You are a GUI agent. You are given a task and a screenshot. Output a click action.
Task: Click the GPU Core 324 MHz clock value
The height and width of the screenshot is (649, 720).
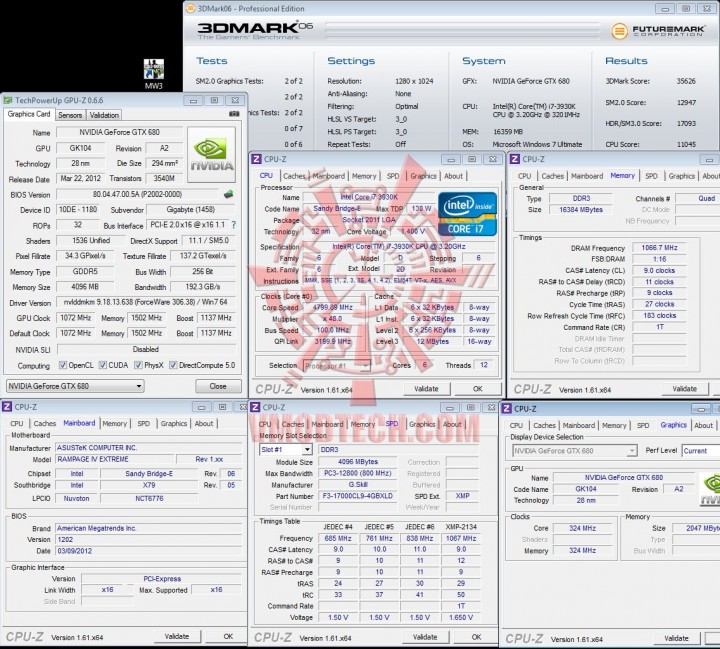coord(582,528)
